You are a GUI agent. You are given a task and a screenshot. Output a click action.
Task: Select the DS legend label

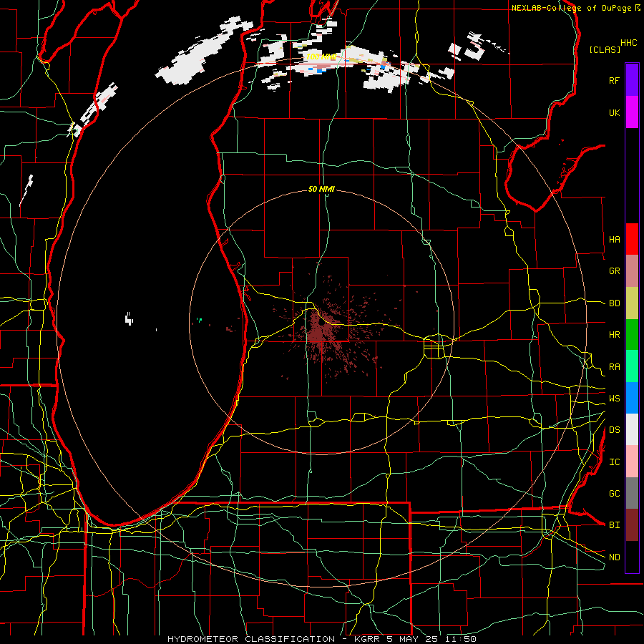(x=614, y=430)
